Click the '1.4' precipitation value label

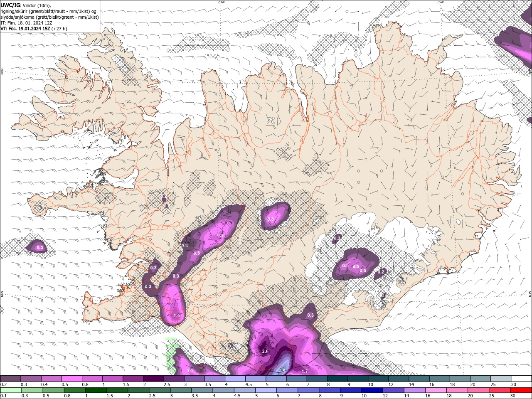pos(177,316)
